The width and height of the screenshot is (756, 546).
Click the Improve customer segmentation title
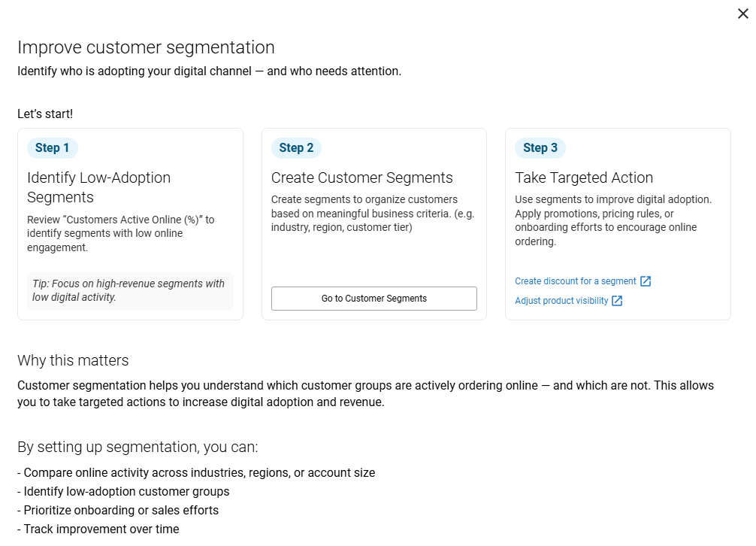pos(146,48)
